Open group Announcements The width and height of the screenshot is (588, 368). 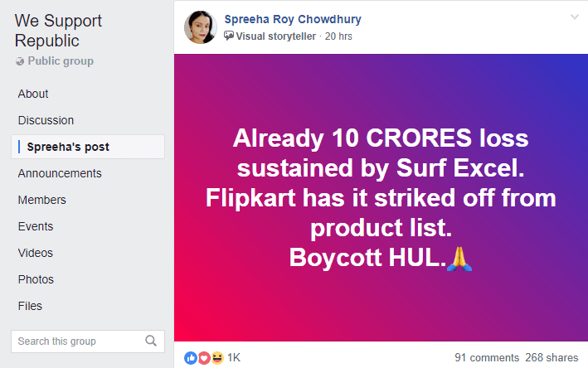[x=60, y=173]
